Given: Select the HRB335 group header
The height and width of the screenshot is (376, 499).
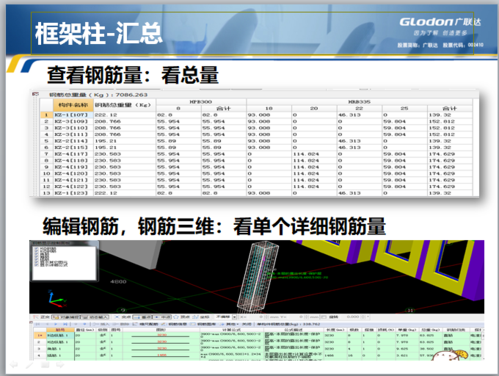Looking at the screenshot, I should [359, 102].
